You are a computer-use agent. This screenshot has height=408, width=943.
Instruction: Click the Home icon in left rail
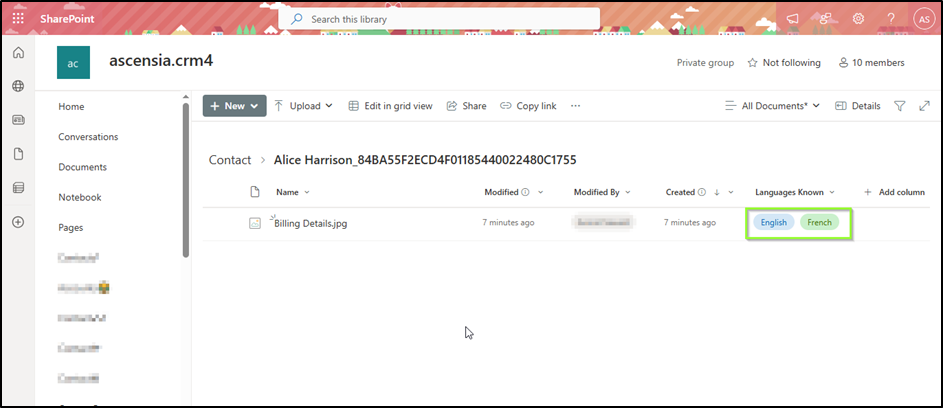click(x=18, y=53)
